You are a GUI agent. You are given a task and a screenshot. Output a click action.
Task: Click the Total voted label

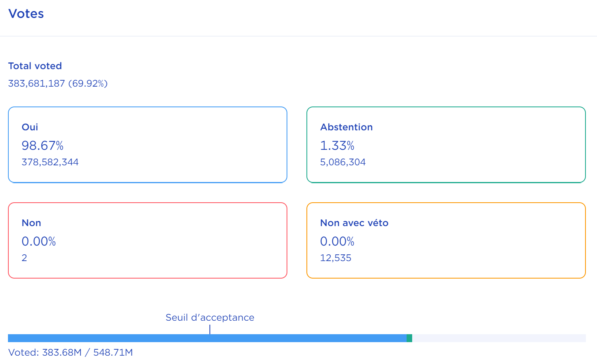point(35,66)
